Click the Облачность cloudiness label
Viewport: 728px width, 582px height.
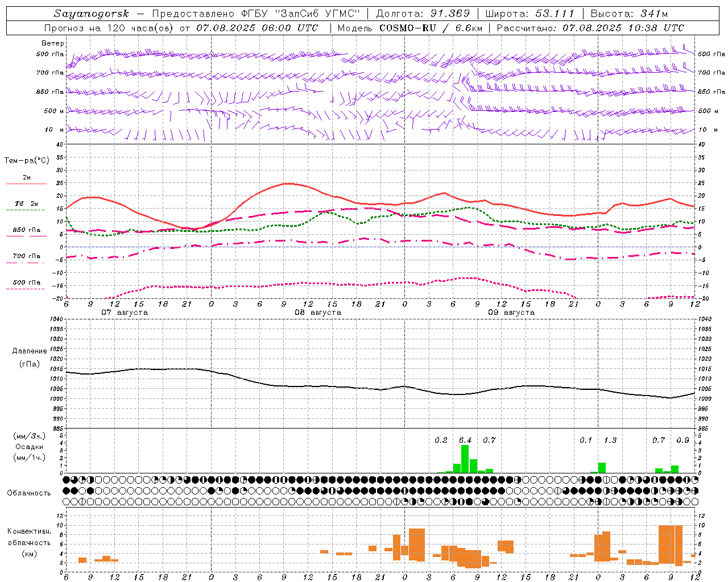pos(28,493)
